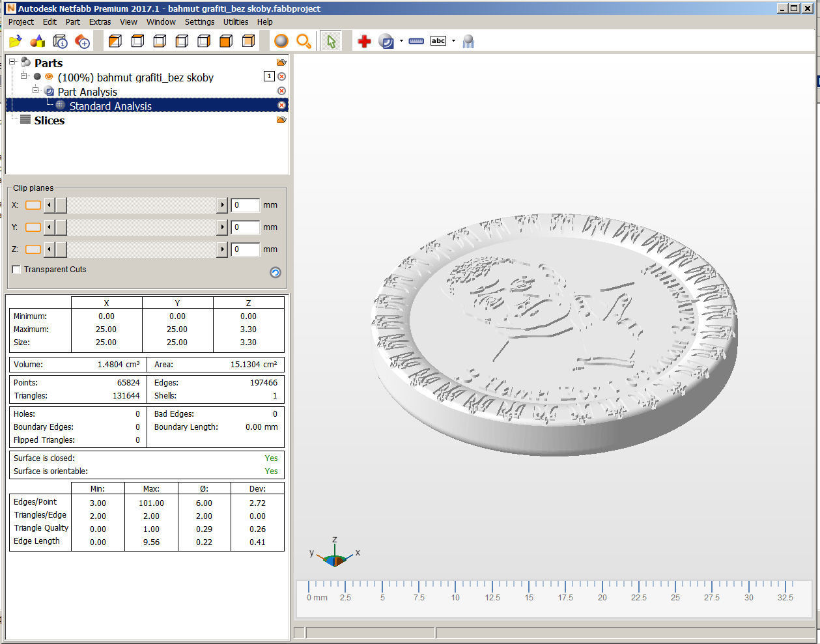Viewport: 820px width, 644px height.
Task: Open the abc labeling dropdown arrow
Action: pyautogui.click(x=453, y=41)
